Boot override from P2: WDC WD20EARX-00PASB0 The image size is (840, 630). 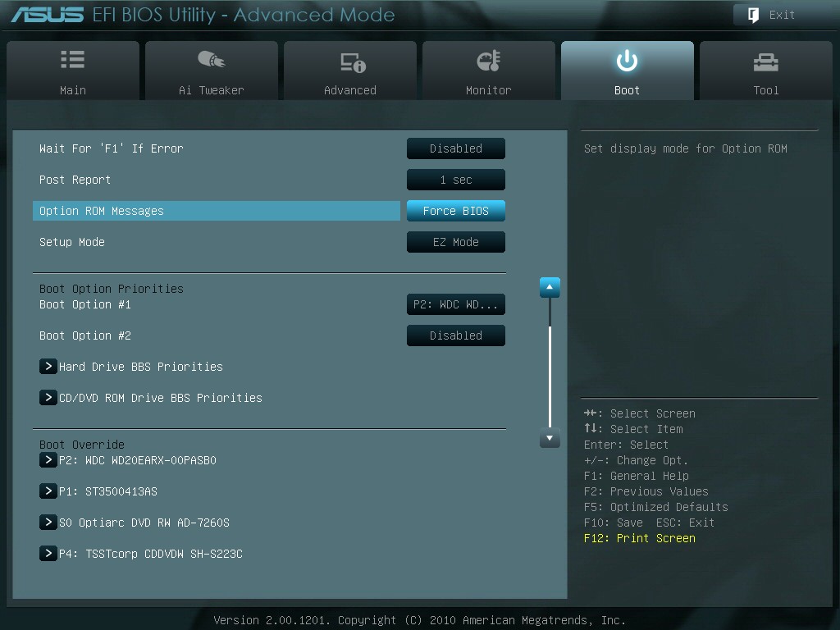138,460
